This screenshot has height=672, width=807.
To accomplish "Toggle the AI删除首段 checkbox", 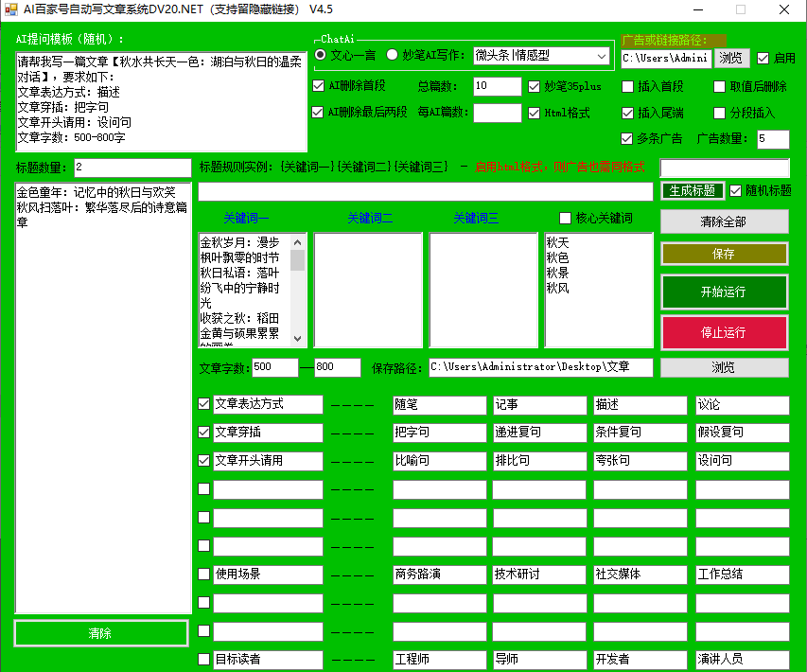I will 318,86.
